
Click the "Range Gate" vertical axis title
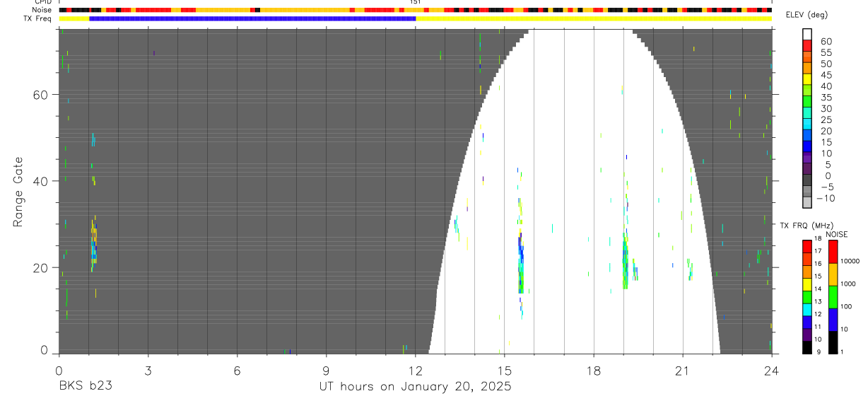click(18, 192)
